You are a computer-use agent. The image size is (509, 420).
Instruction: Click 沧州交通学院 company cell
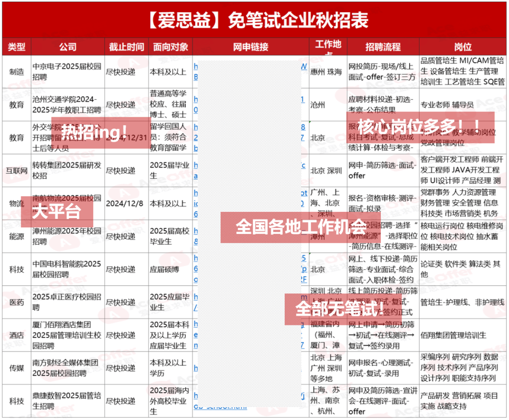tap(68, 105)
